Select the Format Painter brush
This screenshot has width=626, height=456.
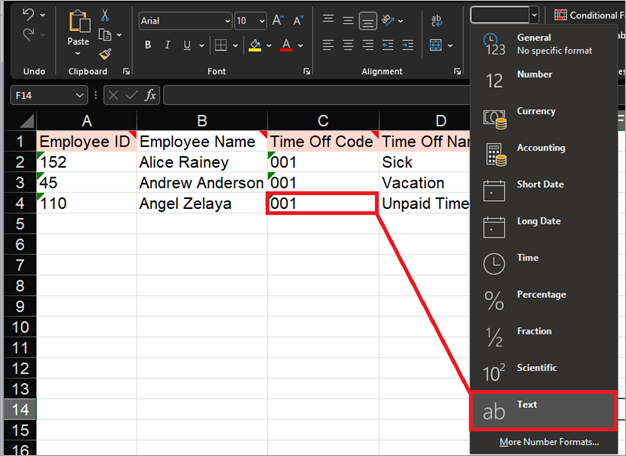pyautogui.click(x=105, y=54)
